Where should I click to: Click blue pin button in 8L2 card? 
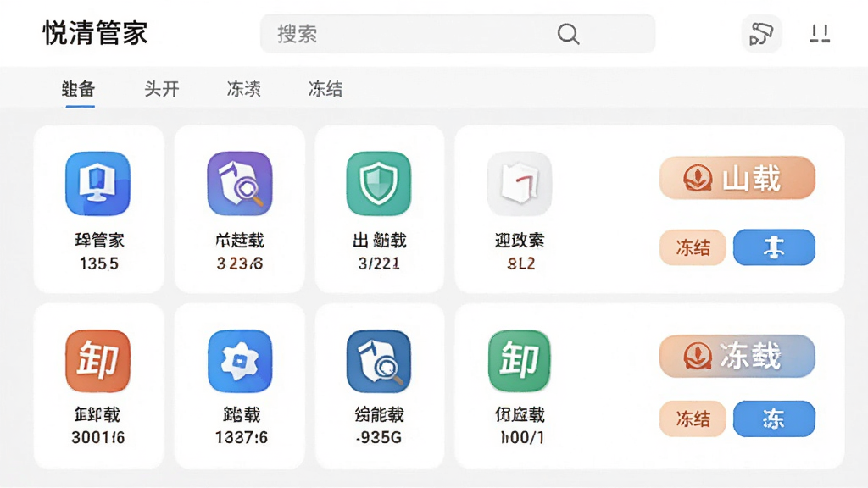[x=774, y=247]
